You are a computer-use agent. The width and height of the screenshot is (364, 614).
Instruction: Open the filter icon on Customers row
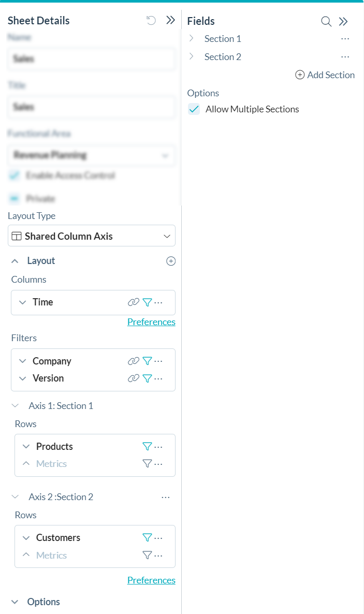[x=147, y=537]
